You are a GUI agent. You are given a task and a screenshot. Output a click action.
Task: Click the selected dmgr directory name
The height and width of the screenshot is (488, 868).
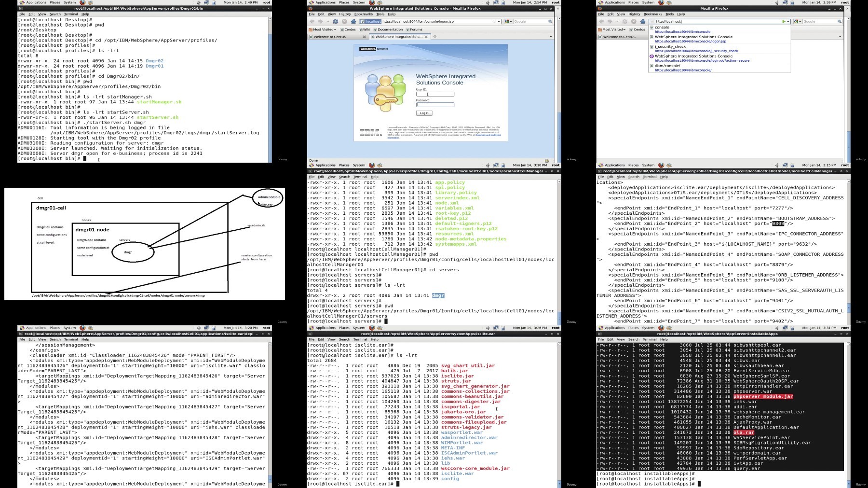(x=438, y=295)
